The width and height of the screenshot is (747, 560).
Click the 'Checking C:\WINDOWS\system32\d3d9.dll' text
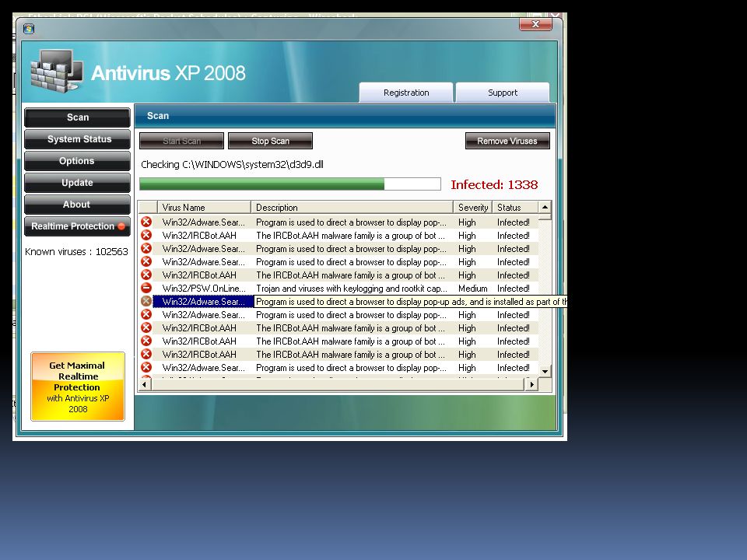point(232,165)
